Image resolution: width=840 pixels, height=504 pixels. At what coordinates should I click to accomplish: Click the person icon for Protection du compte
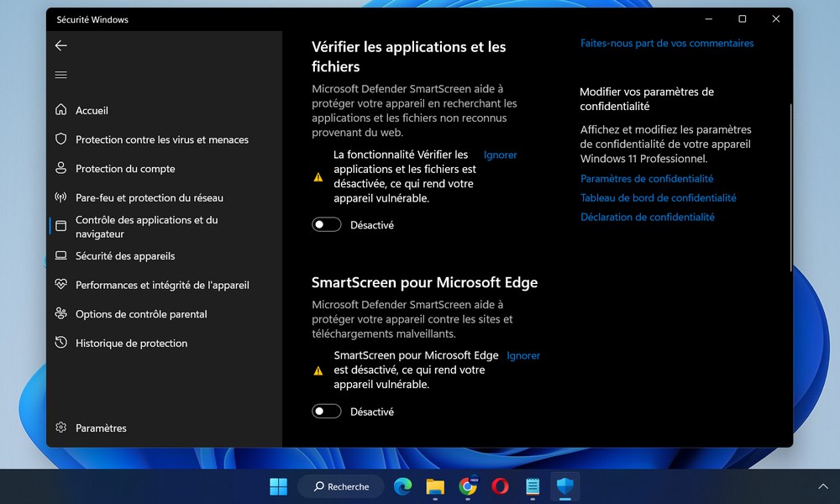pos(61,168)
